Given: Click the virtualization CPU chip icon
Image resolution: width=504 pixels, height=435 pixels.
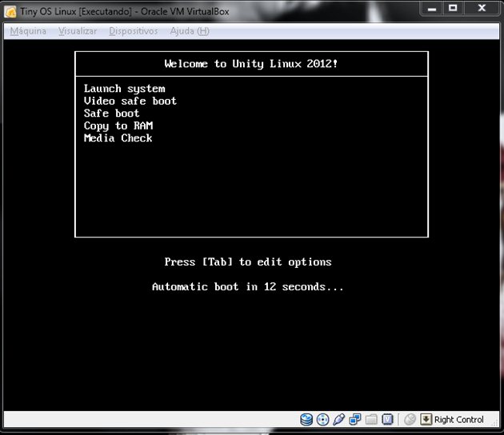Looking at the screenshot, I should click(388, 419).
